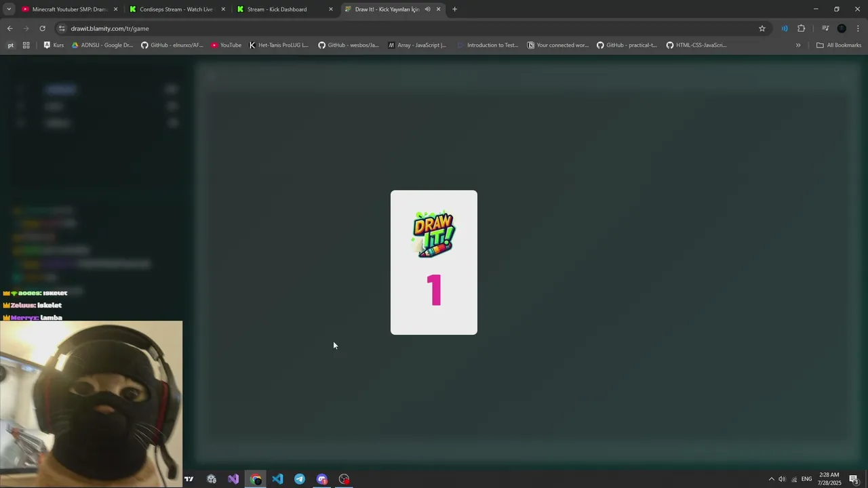This screenshot has height=488, width=868.
Task: Open the GitHub - elnurxo bookmark
Action: (172, 45)
